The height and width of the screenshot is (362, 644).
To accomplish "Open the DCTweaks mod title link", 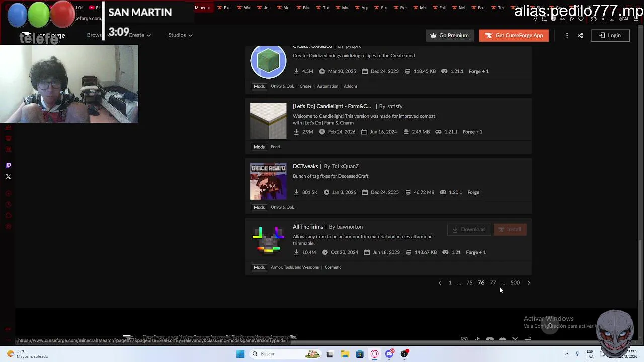I will coord(305,166).
